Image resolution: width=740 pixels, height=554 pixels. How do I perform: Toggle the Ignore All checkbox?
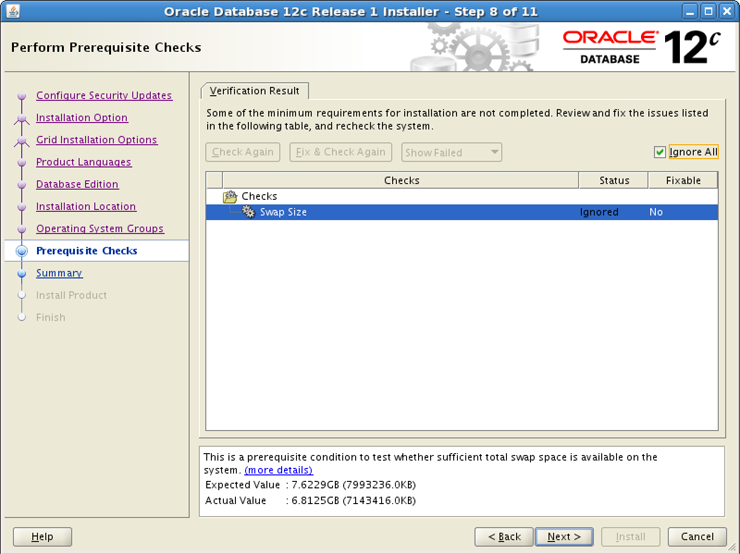coord(660,152)
